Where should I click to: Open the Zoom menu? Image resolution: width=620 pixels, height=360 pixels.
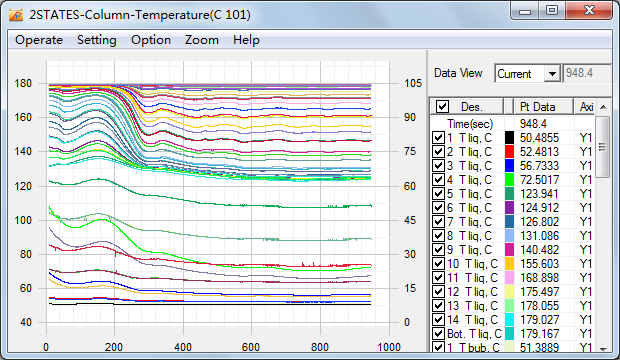click(202, 40)
